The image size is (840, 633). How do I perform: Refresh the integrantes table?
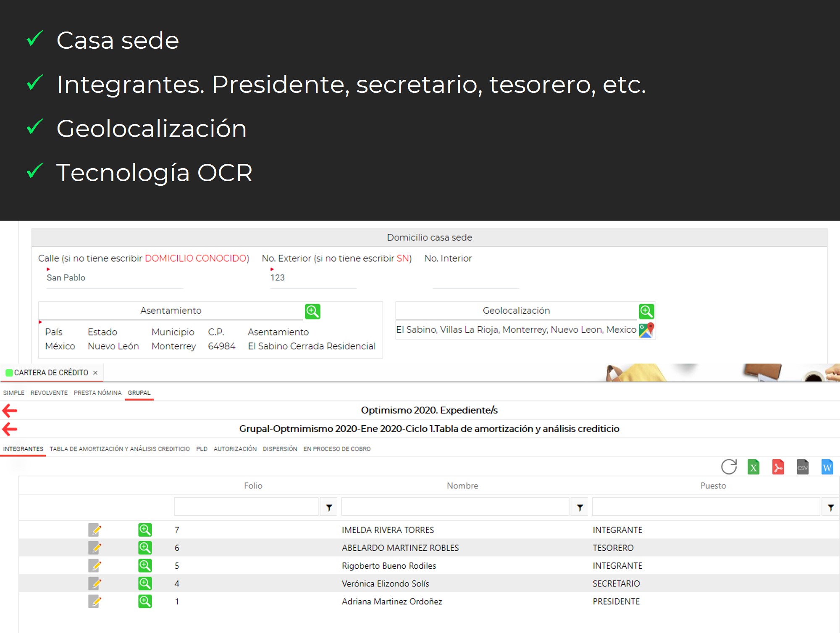tap(729, 467)
